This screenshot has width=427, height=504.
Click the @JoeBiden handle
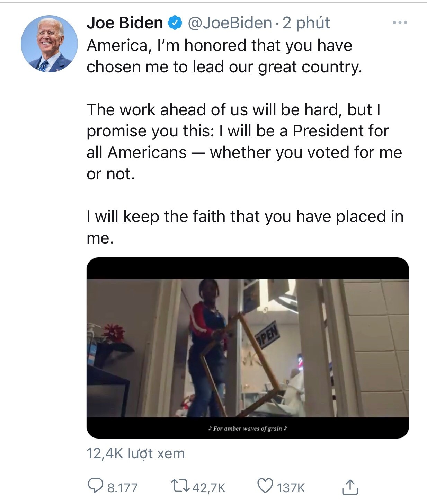[230, 23]
